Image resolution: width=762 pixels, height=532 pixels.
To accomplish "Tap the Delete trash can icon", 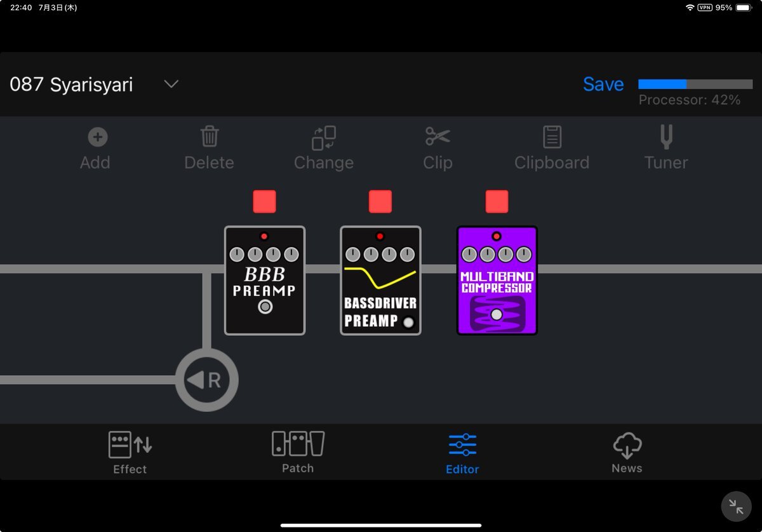I will pyautogui.click(x=210, y=136).
